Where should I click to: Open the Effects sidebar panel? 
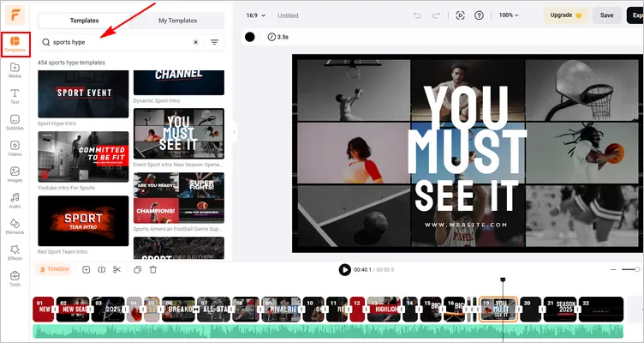pos(15,252)
